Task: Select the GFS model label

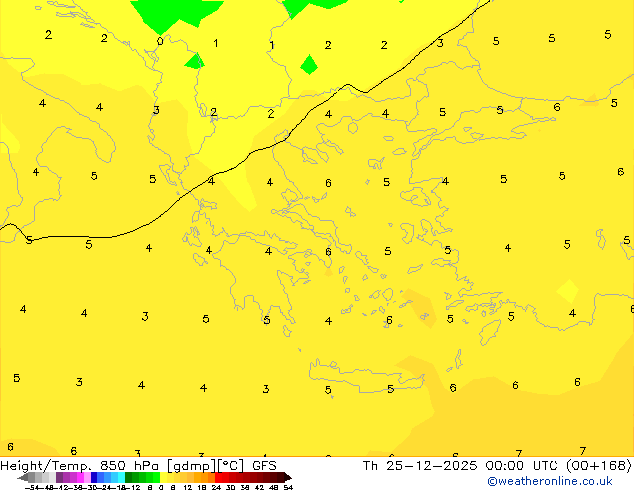Action: pyautogui.click(x=264, y=465)
